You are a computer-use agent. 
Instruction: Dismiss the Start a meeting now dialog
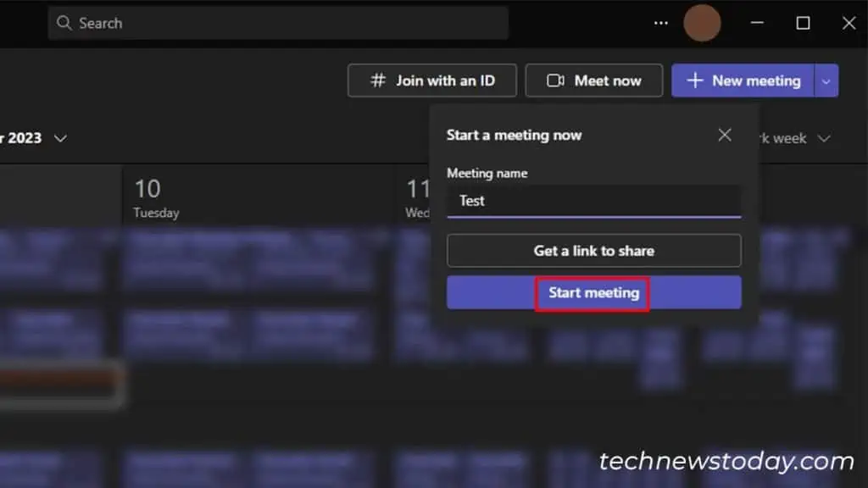click(x=725, y=134)
